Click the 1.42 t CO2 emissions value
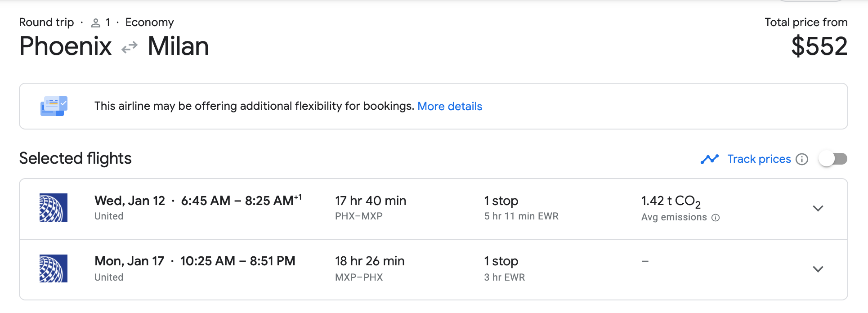Image resolution: width=868 pixels, height=313 pixels. pyautogui.click(x=671, y=201)
